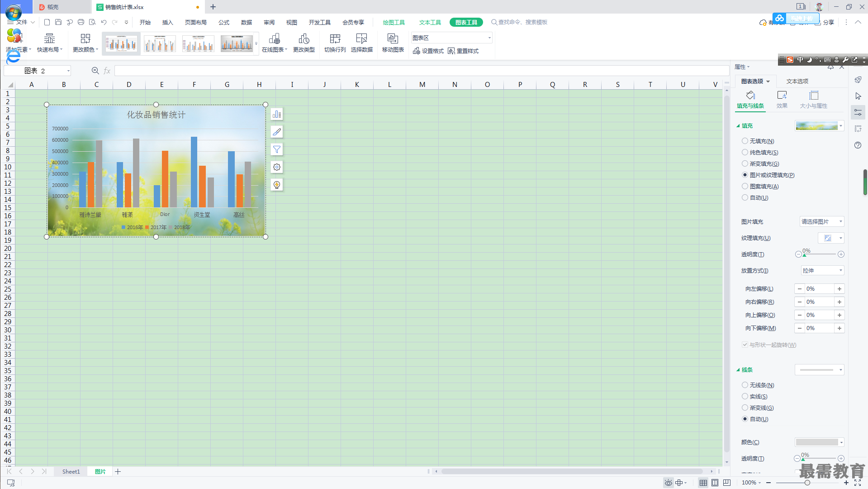Click the zoom slider in status bar

pyautogui.click(x=807, y=483)
